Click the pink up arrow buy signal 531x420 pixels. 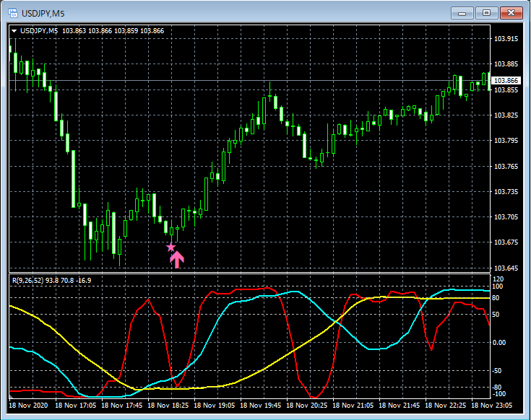point(177,259)
